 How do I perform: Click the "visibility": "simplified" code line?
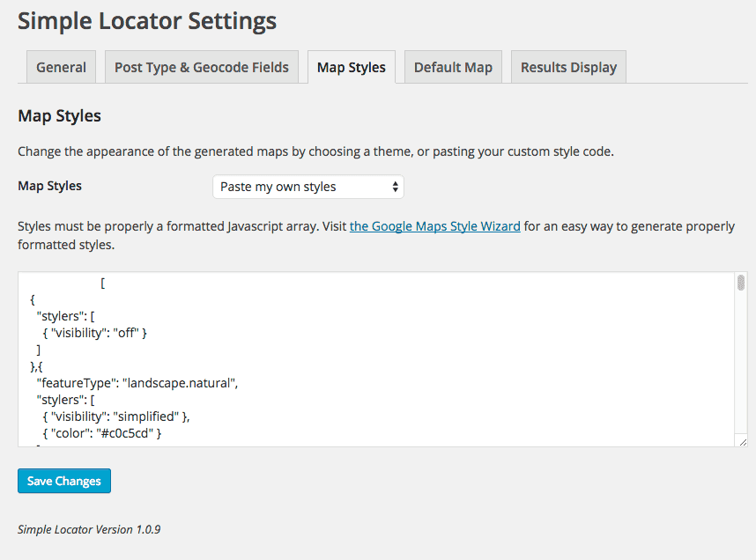pos(115,416)
